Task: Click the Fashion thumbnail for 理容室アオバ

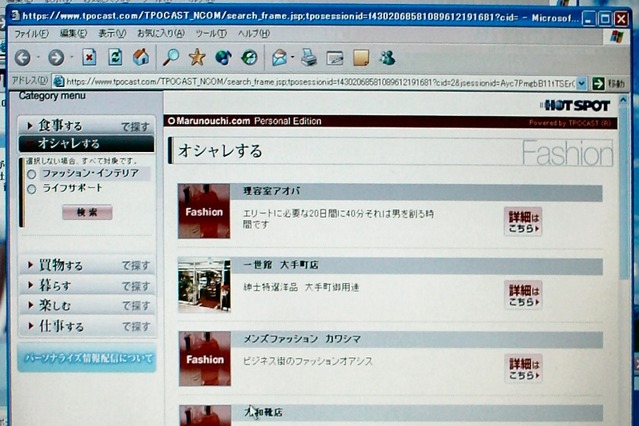Action: pos(204,211)
